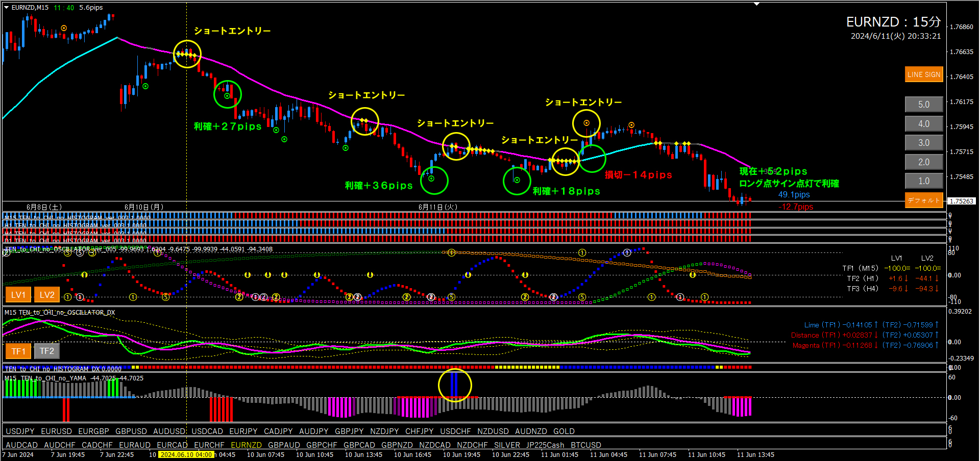
Task: Select the 2.0 level button
Action: coord(924,162)
